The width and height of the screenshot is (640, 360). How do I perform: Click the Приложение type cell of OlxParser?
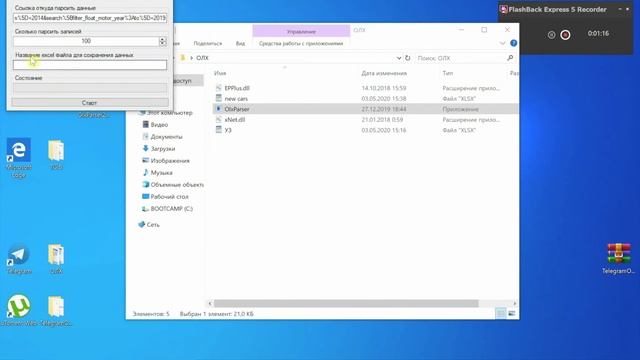(460, 109)
